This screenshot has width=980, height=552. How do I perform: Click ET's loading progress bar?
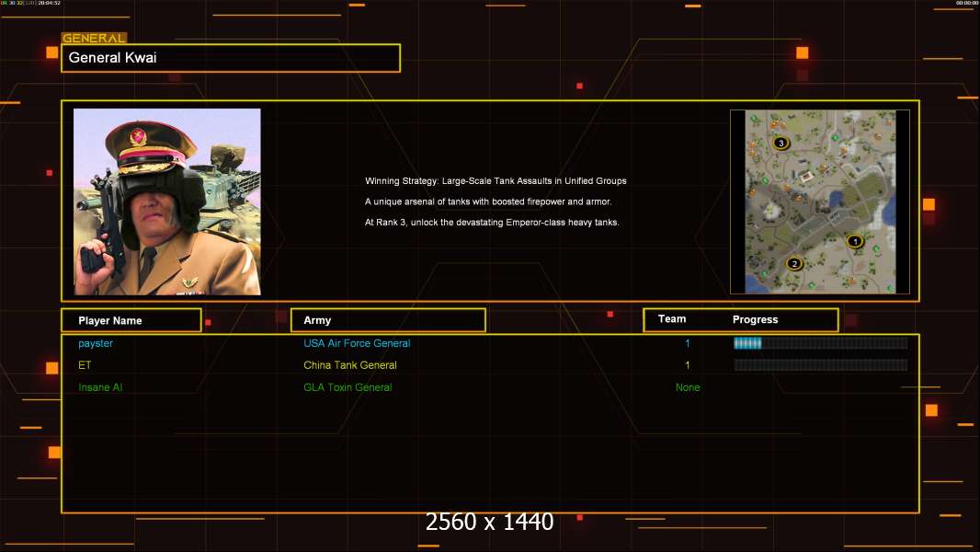[x=821, y=365]
